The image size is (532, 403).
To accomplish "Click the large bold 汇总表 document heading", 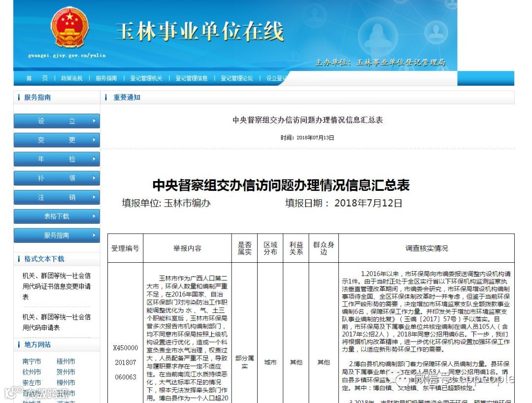I will coord(281,185).
